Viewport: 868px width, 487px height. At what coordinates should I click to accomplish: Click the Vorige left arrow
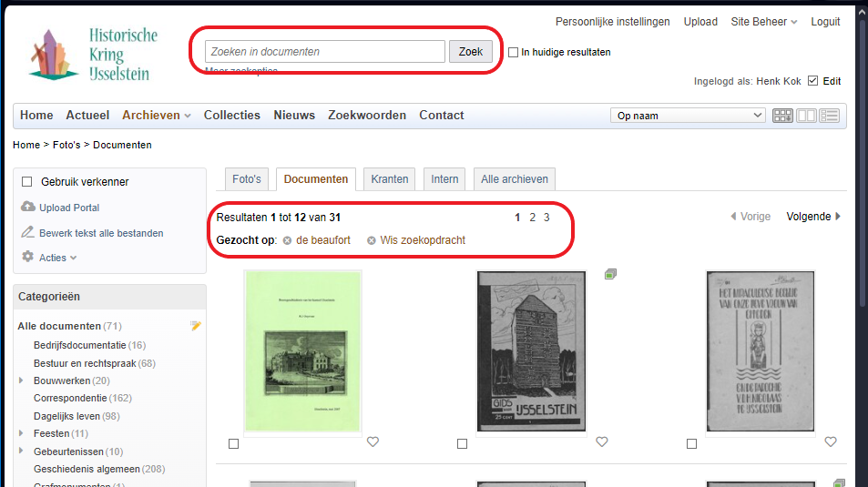pyautogui.click(x=733, y=217)
